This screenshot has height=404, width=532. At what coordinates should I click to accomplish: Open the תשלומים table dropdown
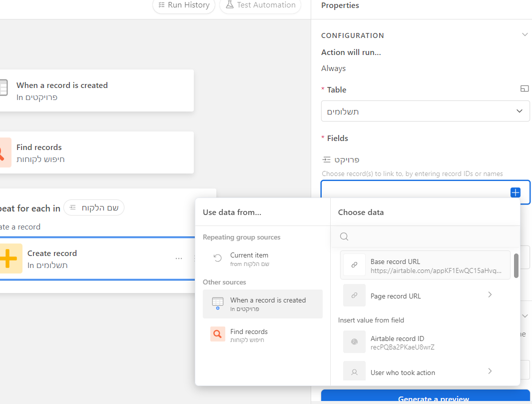tap(425, 111)
